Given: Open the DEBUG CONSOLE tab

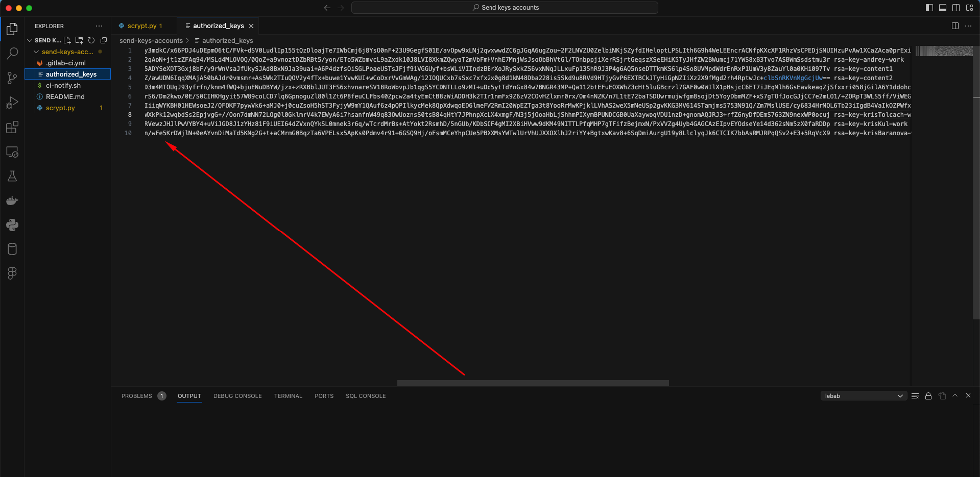Looking at the screenshot, I should click(237, 396).
